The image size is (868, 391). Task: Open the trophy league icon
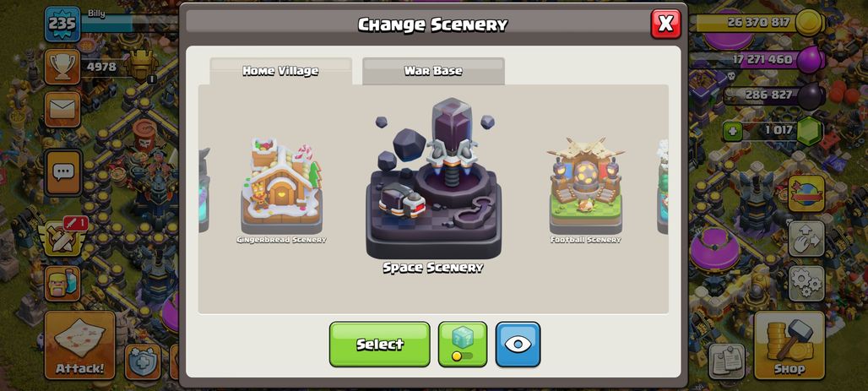62,67
